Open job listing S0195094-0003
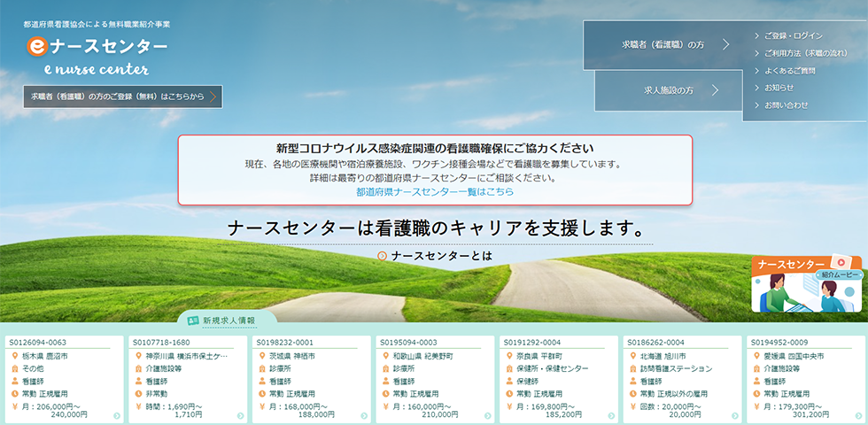This screenshot has height=425, width=868. pos(435,380)
